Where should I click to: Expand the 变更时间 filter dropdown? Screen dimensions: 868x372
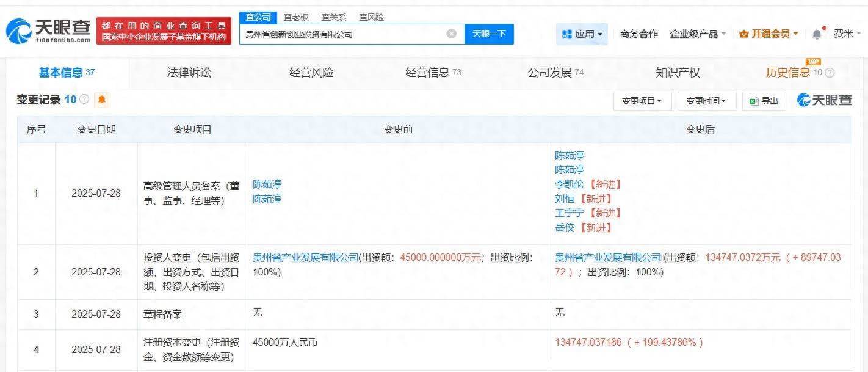click(x=706, y=101)
